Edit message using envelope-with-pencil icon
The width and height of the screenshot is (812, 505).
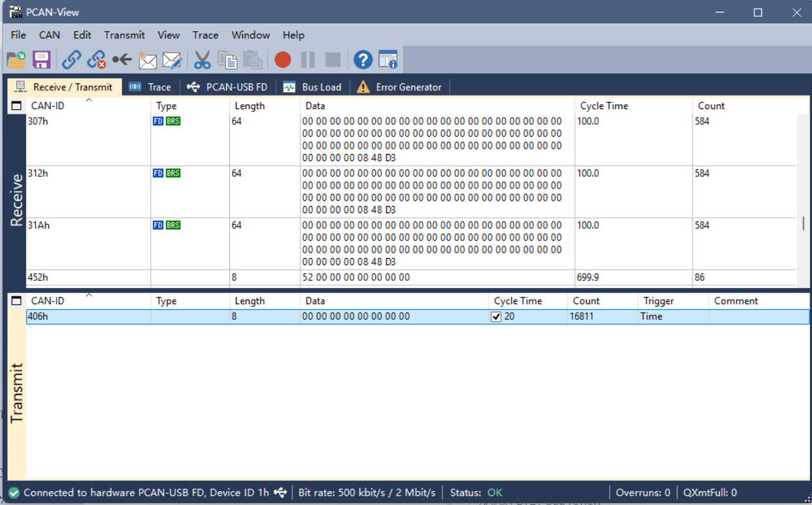click(x=172, y=60)
